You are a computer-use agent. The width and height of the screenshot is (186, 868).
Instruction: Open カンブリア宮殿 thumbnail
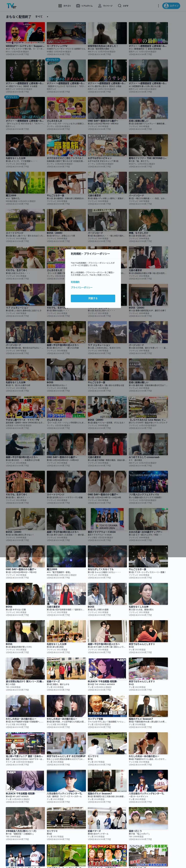[x=107, y=706]
